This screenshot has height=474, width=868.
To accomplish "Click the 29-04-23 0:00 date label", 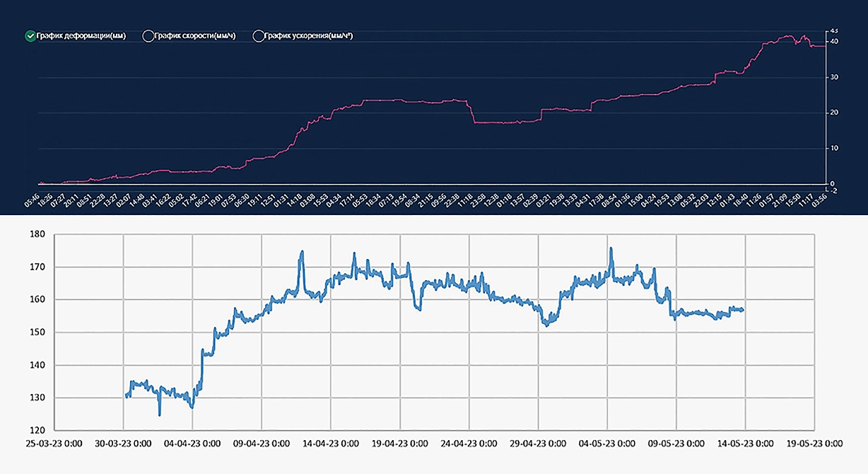I will (538, 444).
